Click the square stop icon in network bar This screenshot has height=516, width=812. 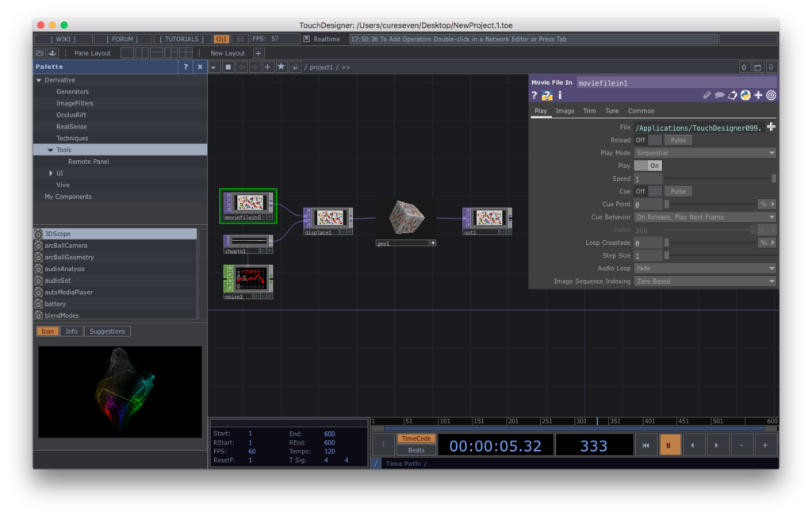[228, 67]
